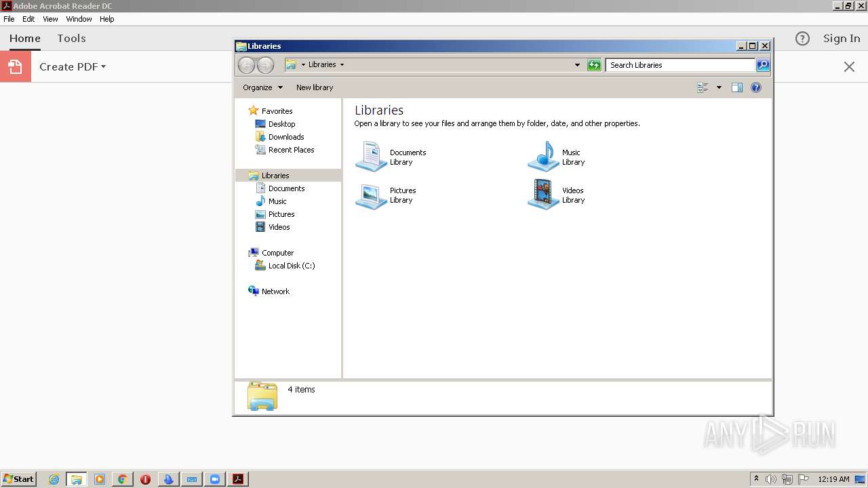Select Network in navigation pane
Viewport: 868px width, 488px height.
(275, 291)
